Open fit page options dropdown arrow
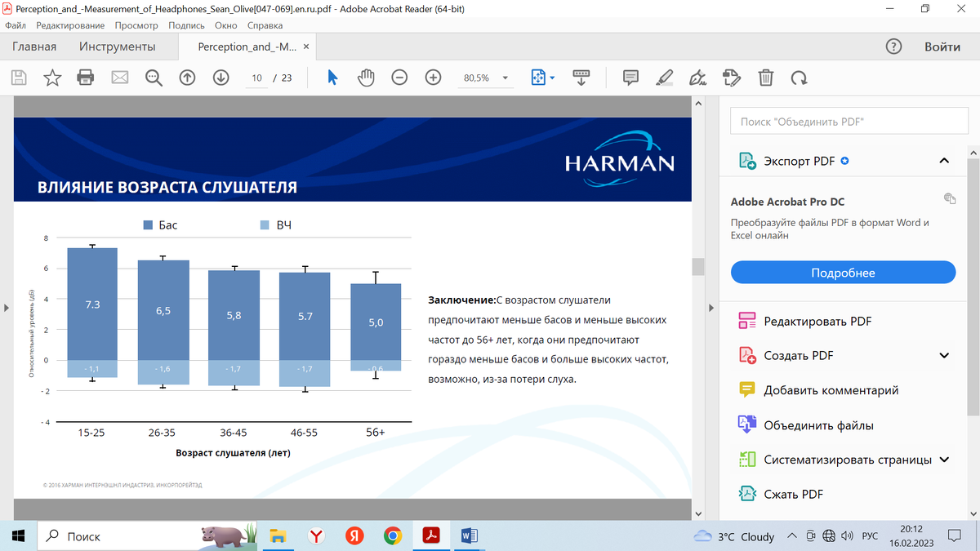 point(552,78)
